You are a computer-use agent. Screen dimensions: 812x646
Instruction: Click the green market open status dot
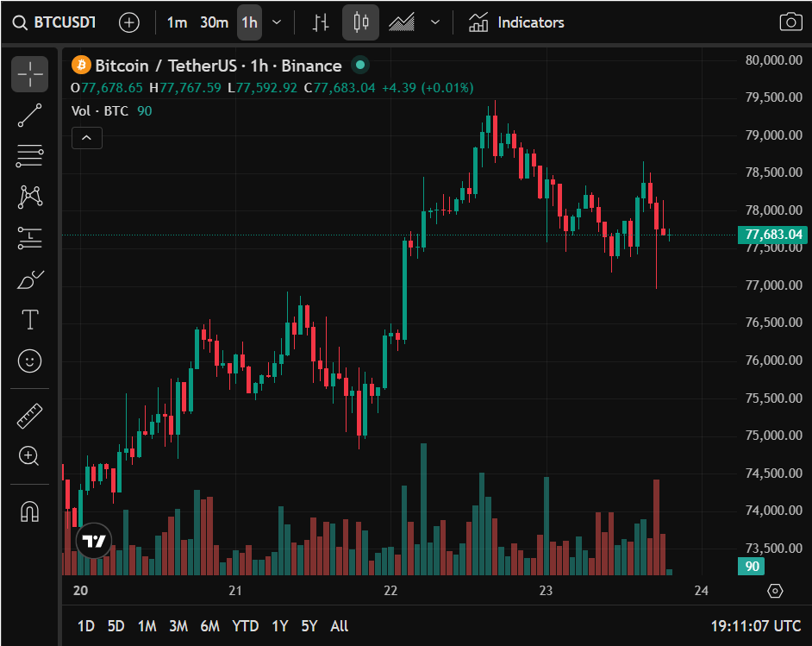pyautogui.click(x=360, y=66)
